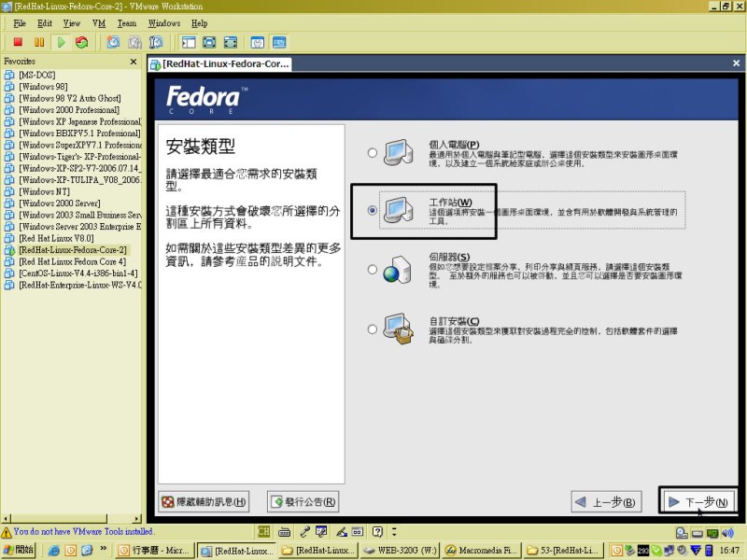747x560 pixels.
Task: Close the RedHat-Linux-Fedora-Core VM tab
Action: [x=736, y=63]
